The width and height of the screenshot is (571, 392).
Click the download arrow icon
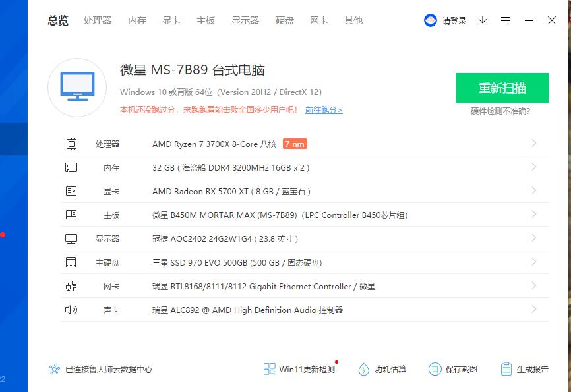[x=483, y=20]
